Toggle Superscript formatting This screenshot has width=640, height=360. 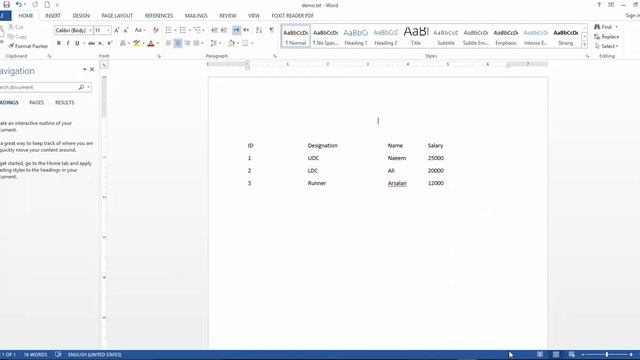tap(109, 43)
